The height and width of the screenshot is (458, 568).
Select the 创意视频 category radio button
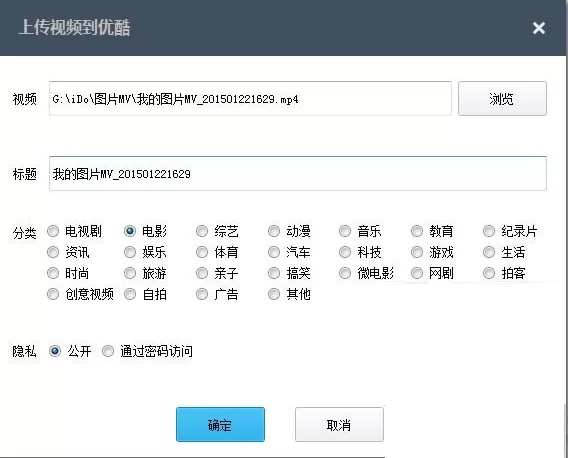point(53,294)
